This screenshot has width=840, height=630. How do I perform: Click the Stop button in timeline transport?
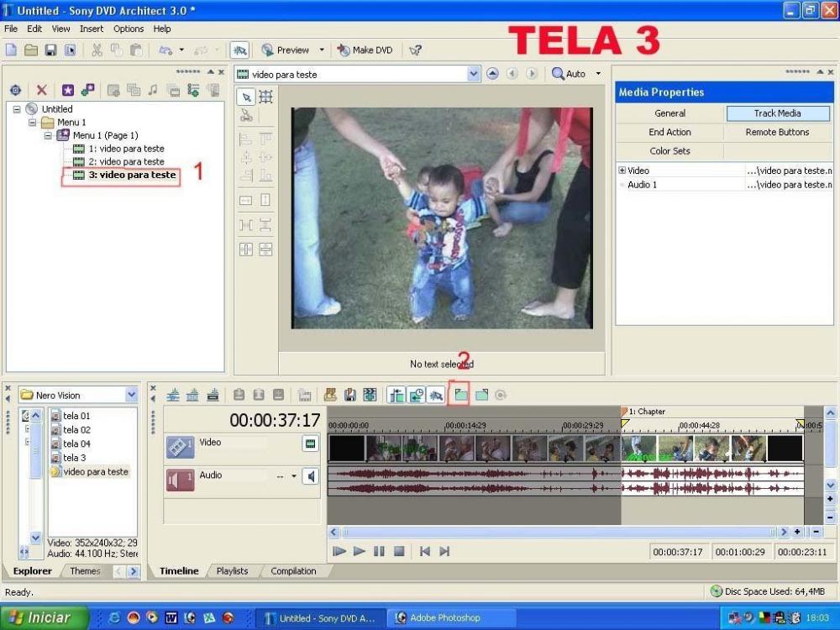(399, 551)
